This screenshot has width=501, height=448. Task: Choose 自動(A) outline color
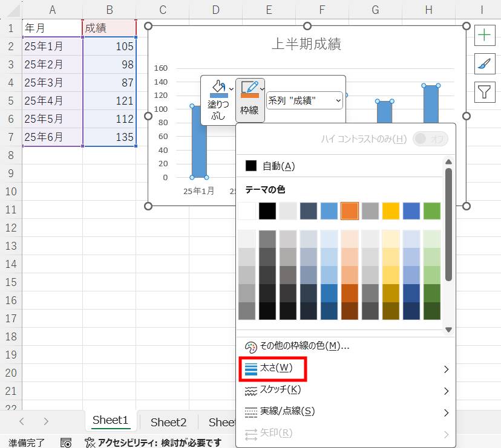341,166
